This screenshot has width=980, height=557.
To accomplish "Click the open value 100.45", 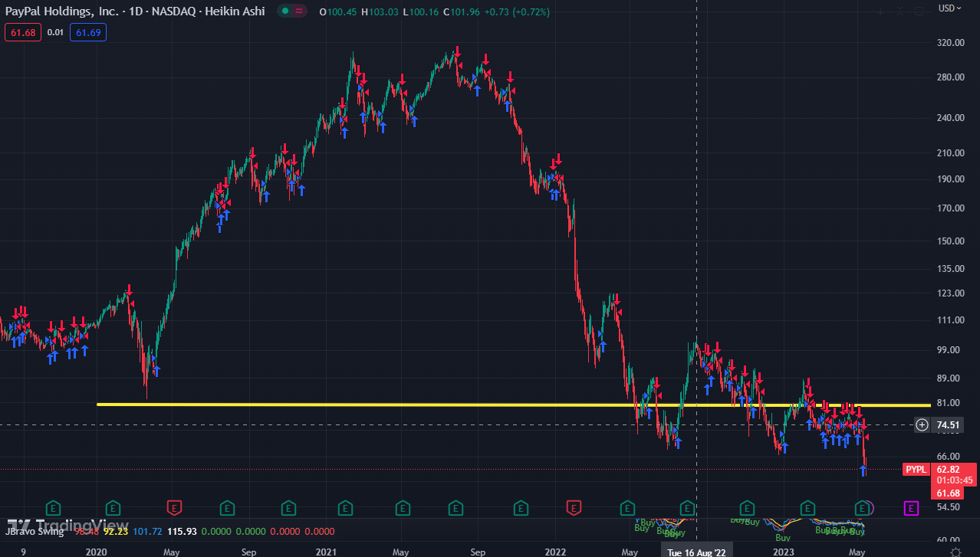I will 344,11.
